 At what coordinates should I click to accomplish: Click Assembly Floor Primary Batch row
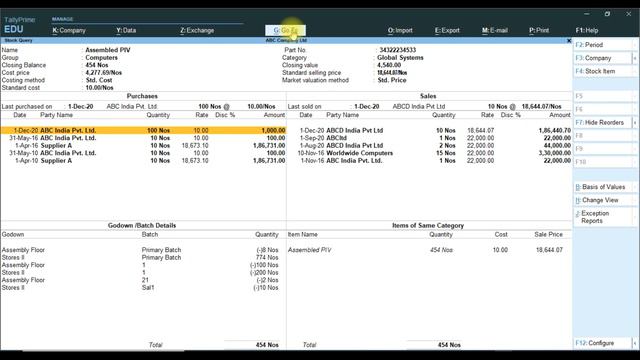[140, 250]
